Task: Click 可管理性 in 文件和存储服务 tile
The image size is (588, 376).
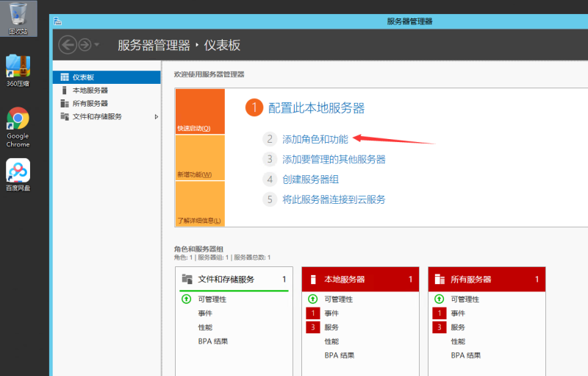Action: [x=212, y=299]
